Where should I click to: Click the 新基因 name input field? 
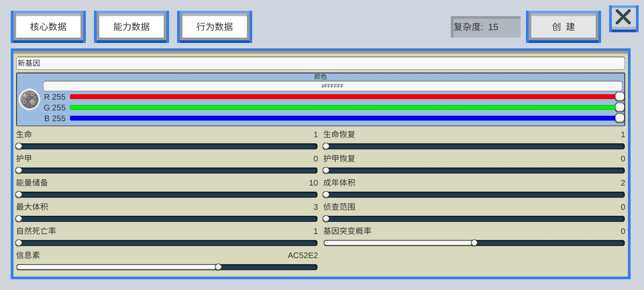point(320,63)
